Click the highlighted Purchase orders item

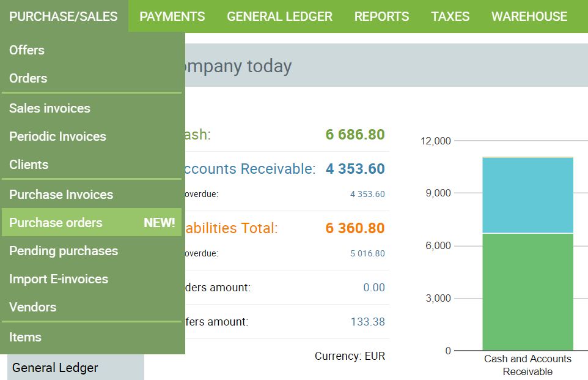pyautogui.click(x=56, y=223)
